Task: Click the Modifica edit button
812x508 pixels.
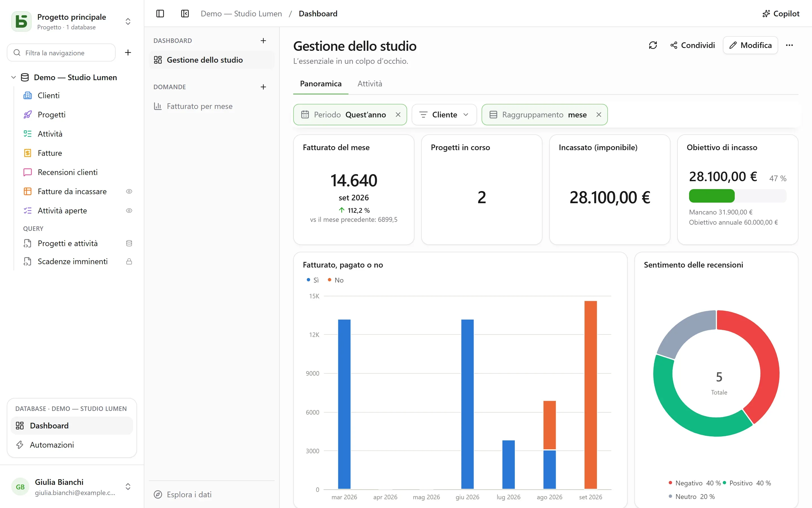Action: tap(750, 45)
